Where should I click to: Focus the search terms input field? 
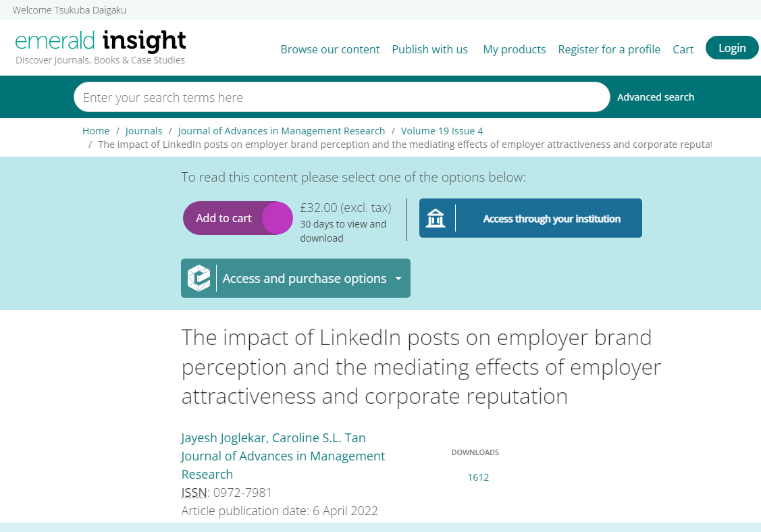342,97
